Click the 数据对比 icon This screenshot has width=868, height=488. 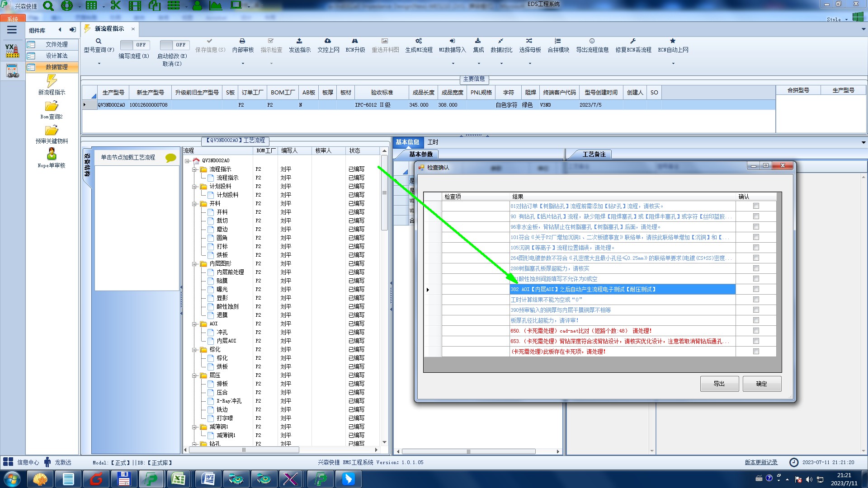coord(501,41)
